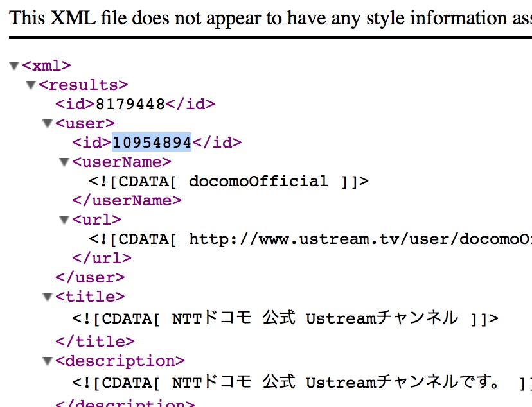Image resolution: width=532 pixels, height=407 pixels.
Task: Click the opening description tag
Action: tap(120, 361)
